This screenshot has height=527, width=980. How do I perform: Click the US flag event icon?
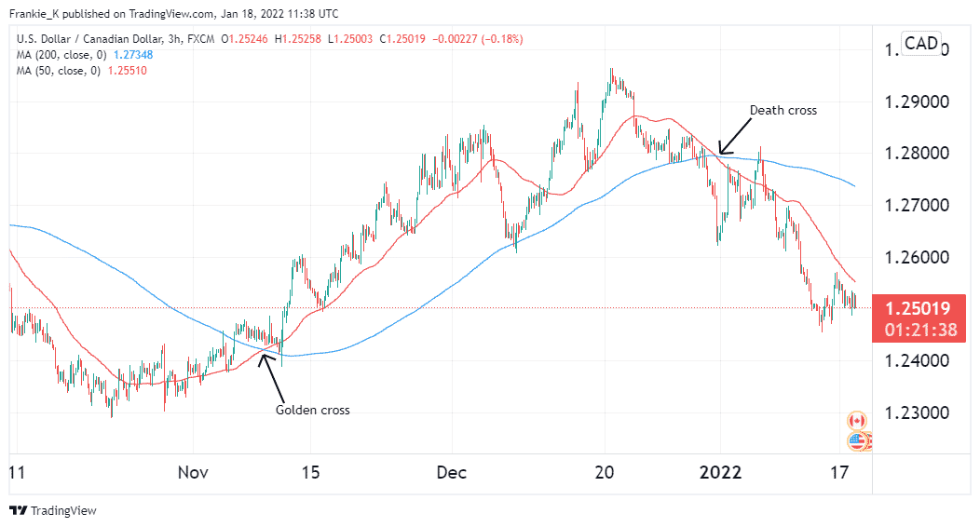point(857,441)
